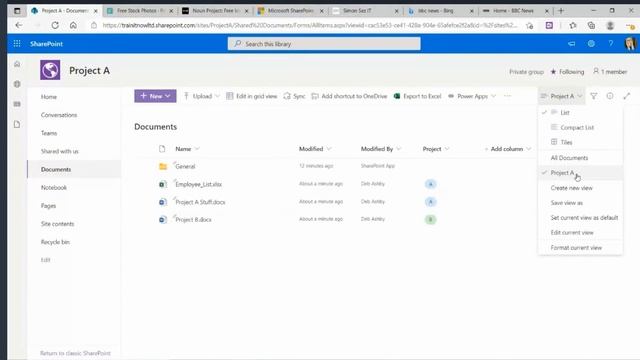Image resolution: width=640 pixels, height=360 pixels.
Task: Click the Sync toolbar button
Action: [x=294, y=96]
